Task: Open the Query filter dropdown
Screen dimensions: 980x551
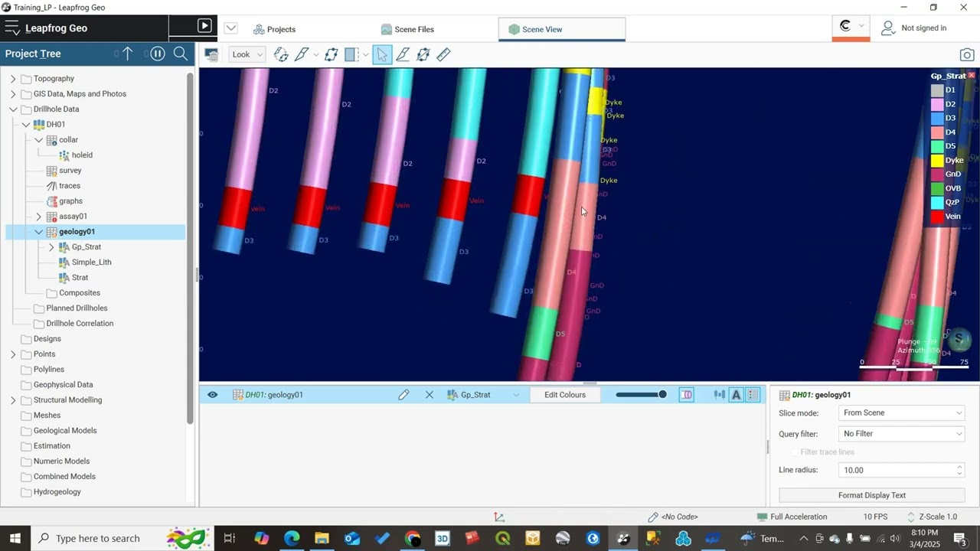Action: point(902,434)
